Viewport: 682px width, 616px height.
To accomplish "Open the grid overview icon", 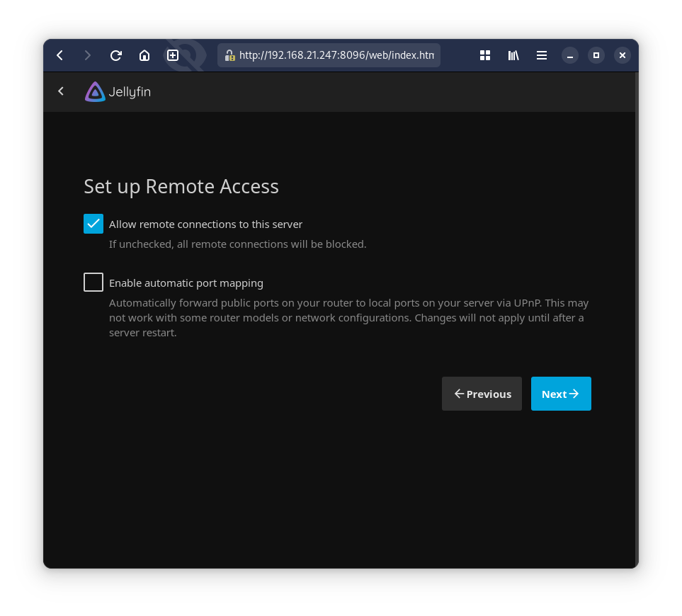I will click(x=485, y=55).
